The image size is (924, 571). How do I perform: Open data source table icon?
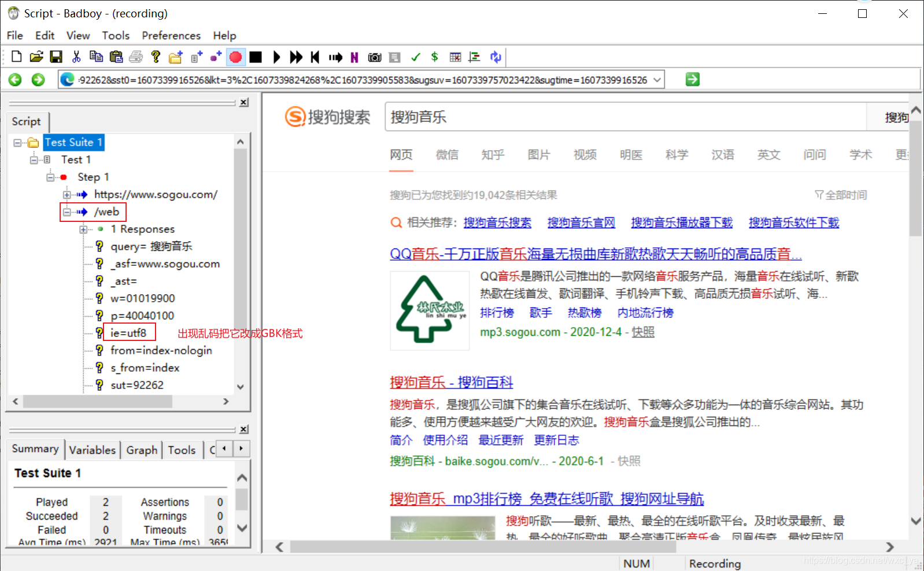click(456, 57)
